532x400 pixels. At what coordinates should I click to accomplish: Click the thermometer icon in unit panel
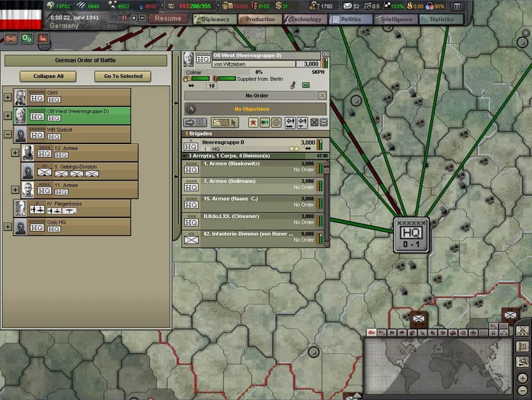click(x=293, y=86)
